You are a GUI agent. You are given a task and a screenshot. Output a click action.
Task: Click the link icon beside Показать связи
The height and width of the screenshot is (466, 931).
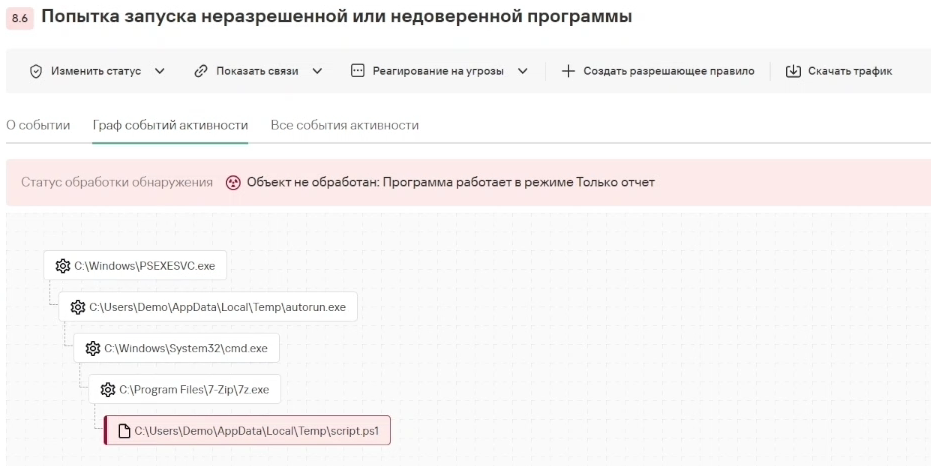(x=200, y=71)
